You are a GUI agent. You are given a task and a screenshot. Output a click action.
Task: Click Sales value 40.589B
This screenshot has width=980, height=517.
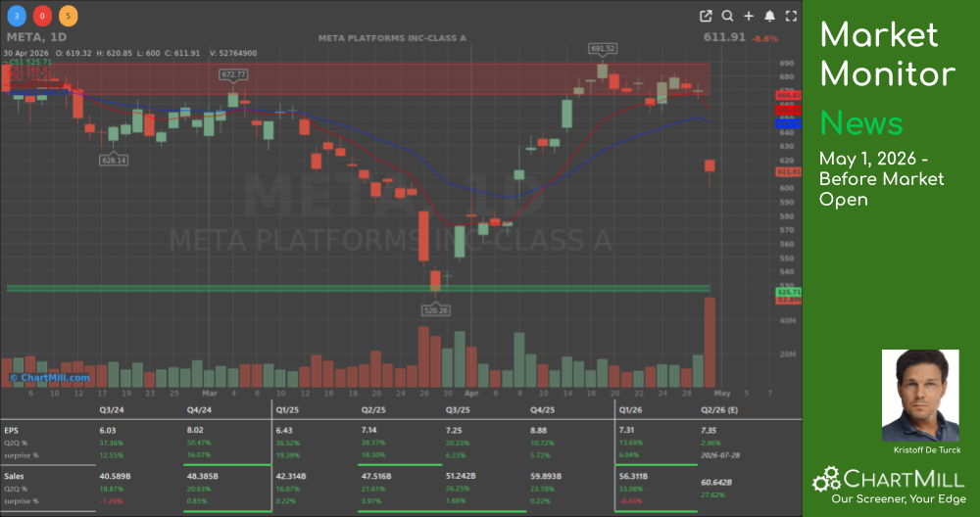click(x=115, y=476)
